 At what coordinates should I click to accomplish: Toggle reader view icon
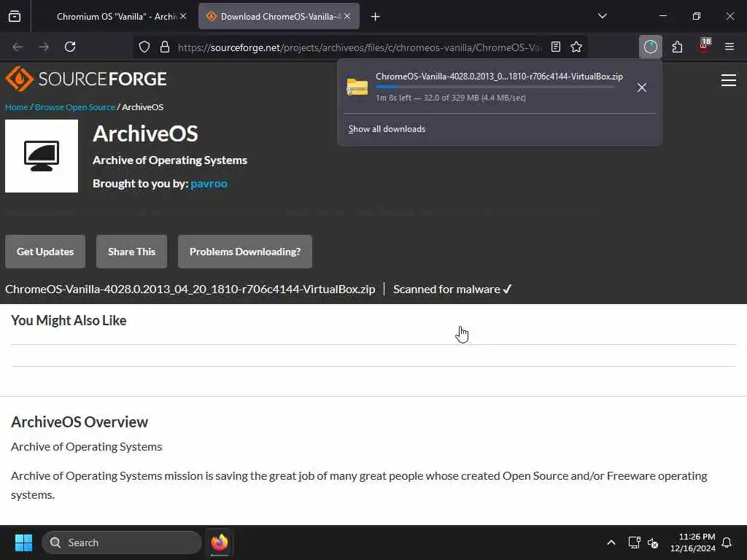point(555,47)
